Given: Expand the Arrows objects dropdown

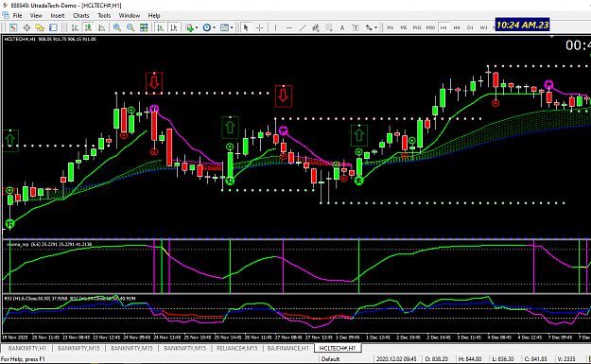Looking at the screenshot, I should tap(375, 27).
